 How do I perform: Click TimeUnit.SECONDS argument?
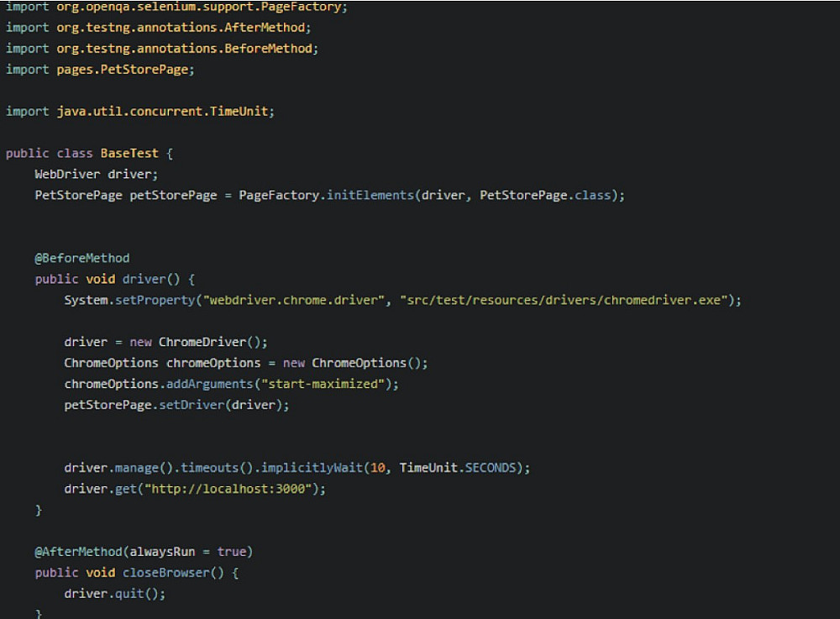458,468
